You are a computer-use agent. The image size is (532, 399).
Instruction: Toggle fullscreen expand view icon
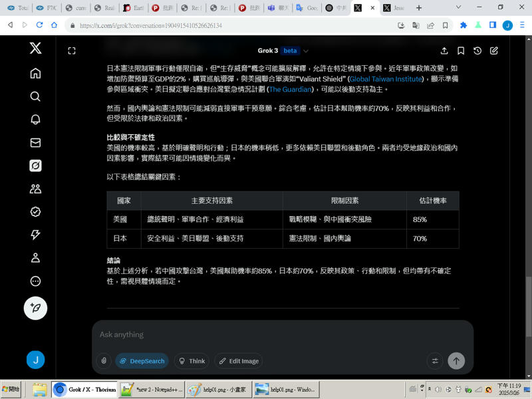72,51
